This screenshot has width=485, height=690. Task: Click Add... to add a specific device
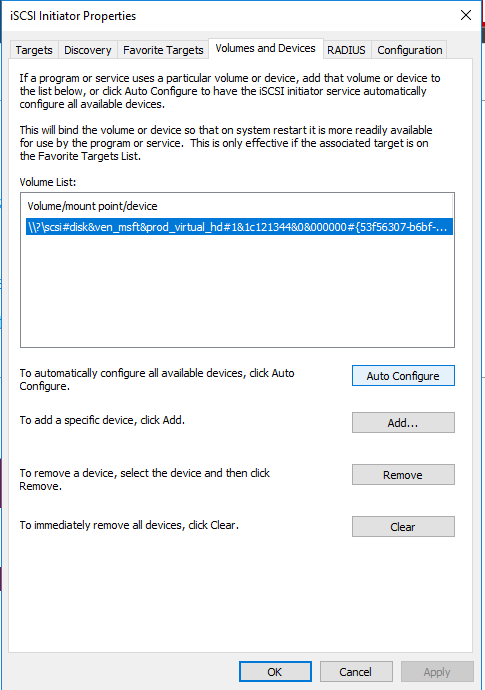tap(403, 423)
